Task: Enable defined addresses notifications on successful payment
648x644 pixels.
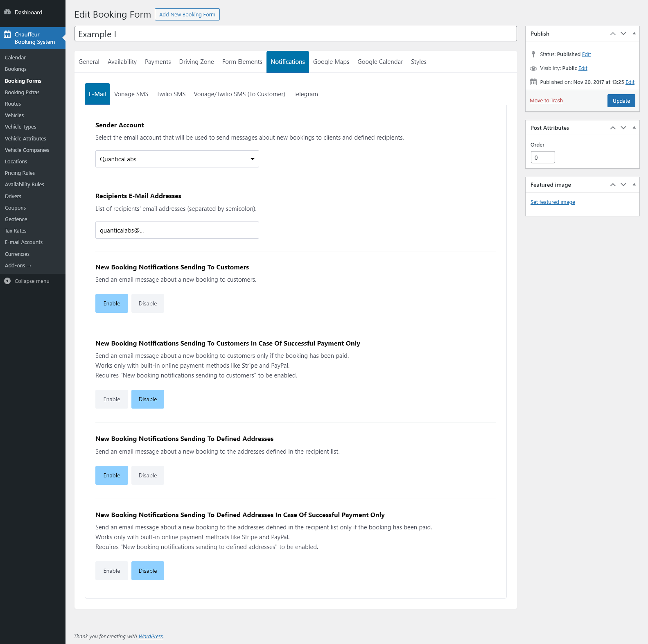Action: tap(112, 571)
